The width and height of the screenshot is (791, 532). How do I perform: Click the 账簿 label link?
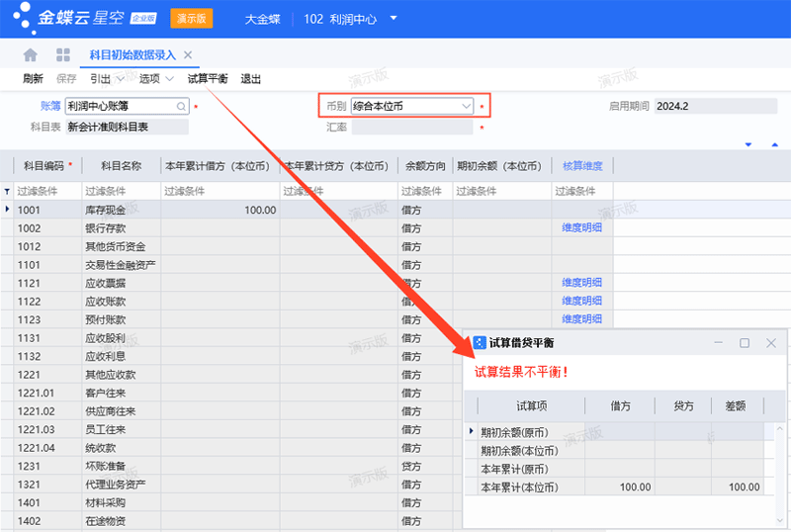(x=50, y=106)
